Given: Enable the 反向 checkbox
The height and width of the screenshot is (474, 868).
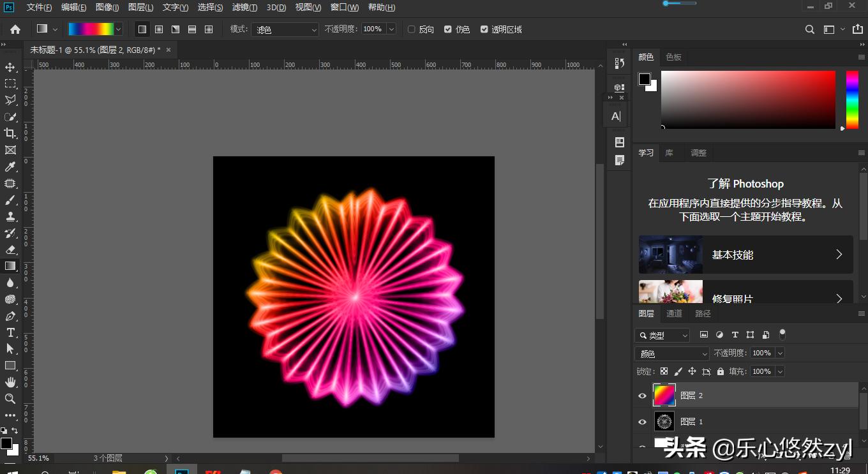Looking at the screenshot, I should pos(412,29).
